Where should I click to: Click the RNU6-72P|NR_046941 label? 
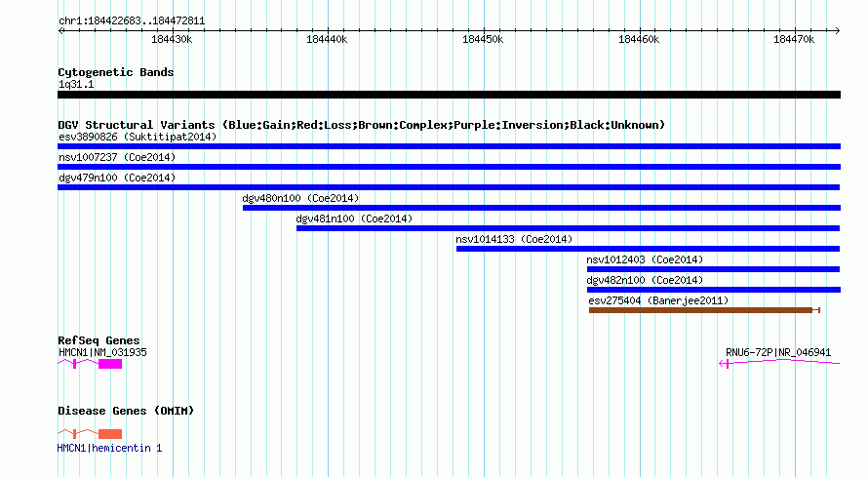coord(778,352)
